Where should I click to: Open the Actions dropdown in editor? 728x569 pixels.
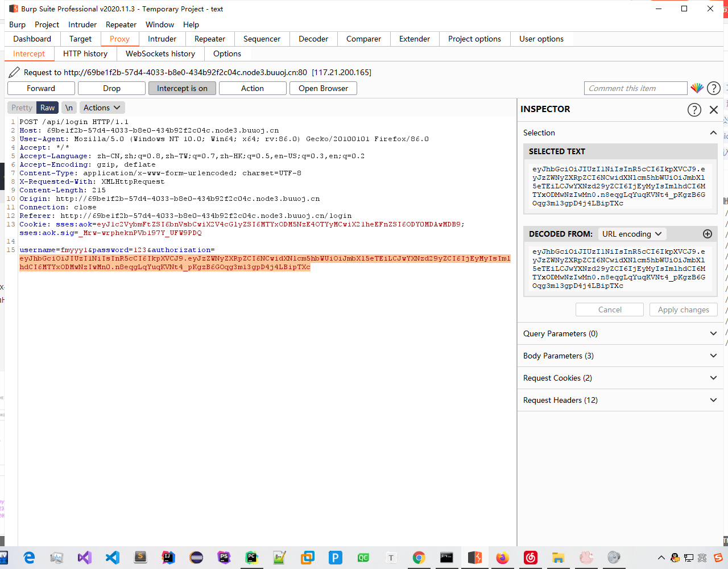102,108
